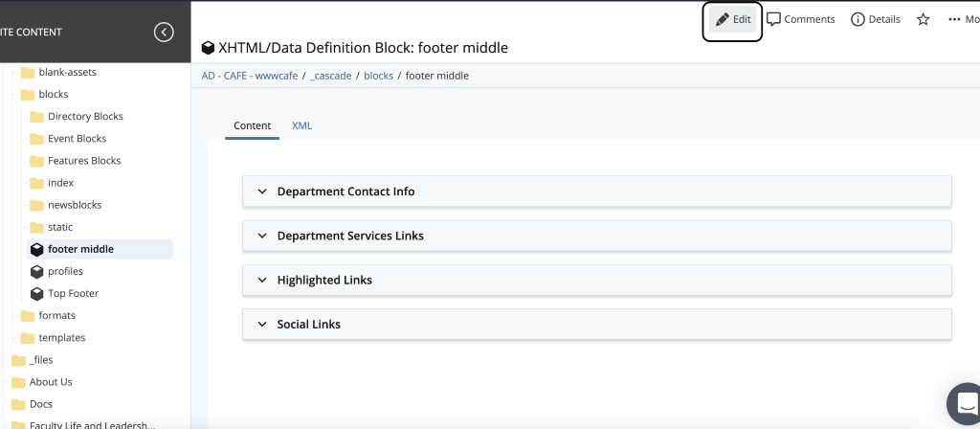Click the static folder icon
980x429 pixels.
pos(37,227)
